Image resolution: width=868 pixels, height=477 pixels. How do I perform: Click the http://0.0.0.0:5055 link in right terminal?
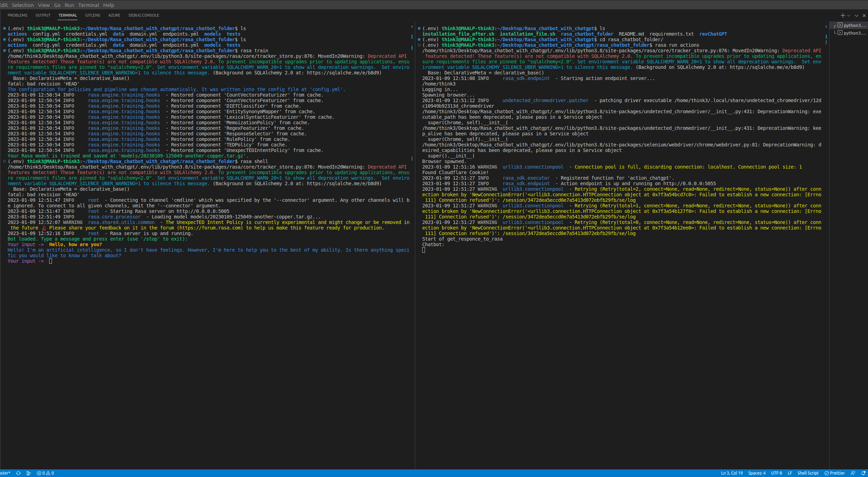tap(690, 184)
